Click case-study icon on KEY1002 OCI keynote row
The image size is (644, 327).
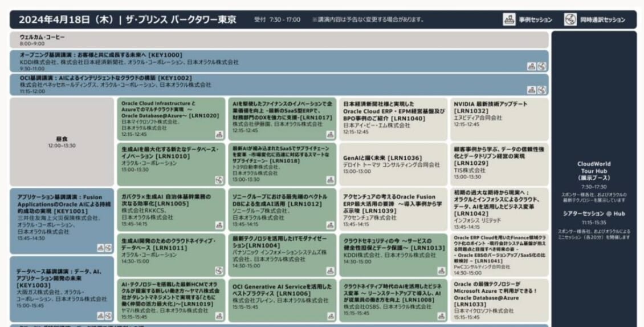(x=532, y=90)
